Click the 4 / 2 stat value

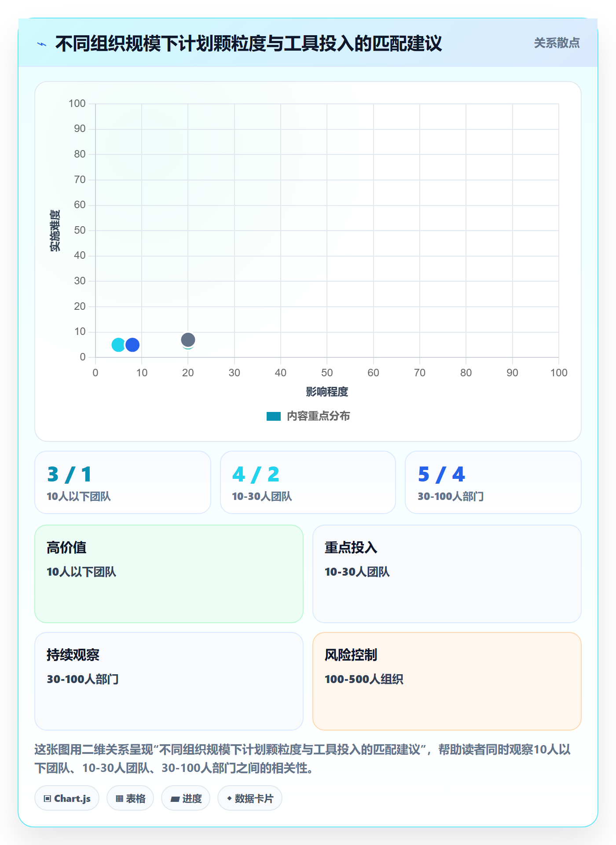pyautogui.click(x=256, y=474)
